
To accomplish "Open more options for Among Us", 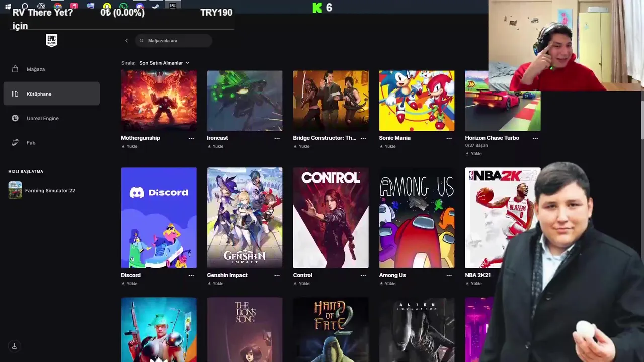I will [449, 276].
